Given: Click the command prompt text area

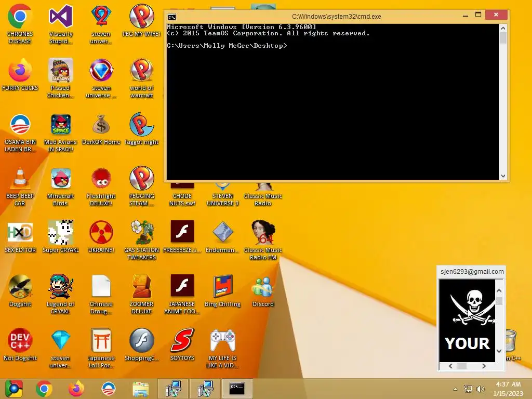Looking at the screenshot, I should point(333,101).
